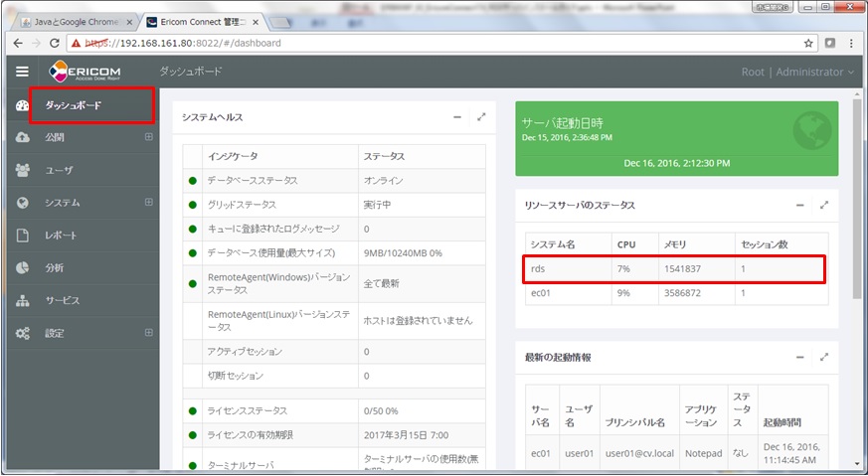Expand the 公開 sidebar menu
The height and width of the screenshot is (476, 868).
tap(148, 137)
